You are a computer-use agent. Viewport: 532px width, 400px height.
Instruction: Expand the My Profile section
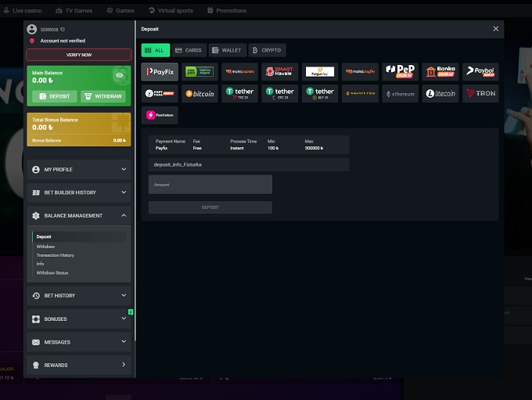point(78,169)
